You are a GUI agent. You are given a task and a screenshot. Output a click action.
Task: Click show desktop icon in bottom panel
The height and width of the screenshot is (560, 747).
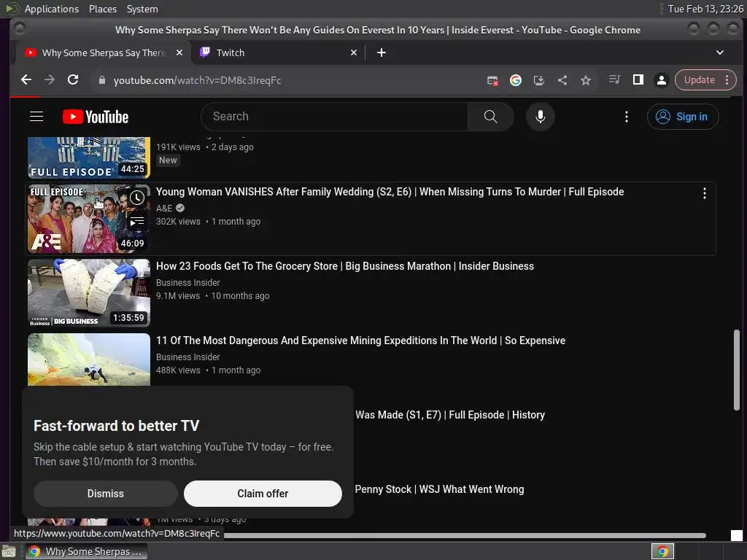8,552
